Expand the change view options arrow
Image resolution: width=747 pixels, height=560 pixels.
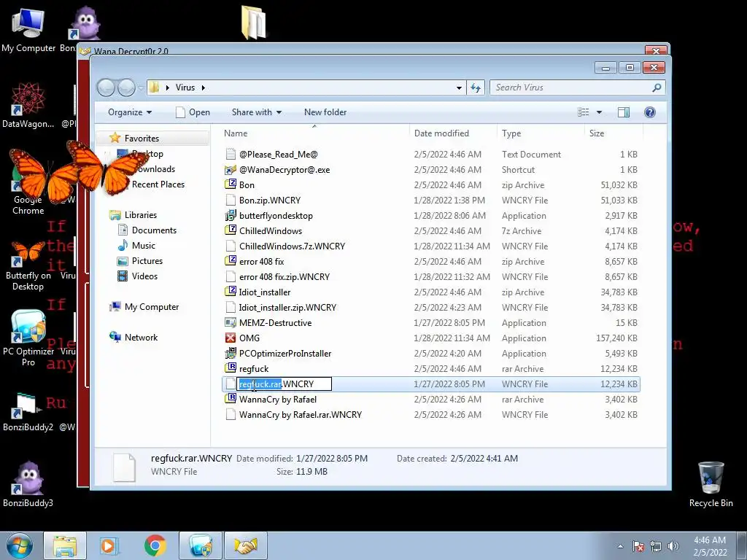click(x=600, y=112)
